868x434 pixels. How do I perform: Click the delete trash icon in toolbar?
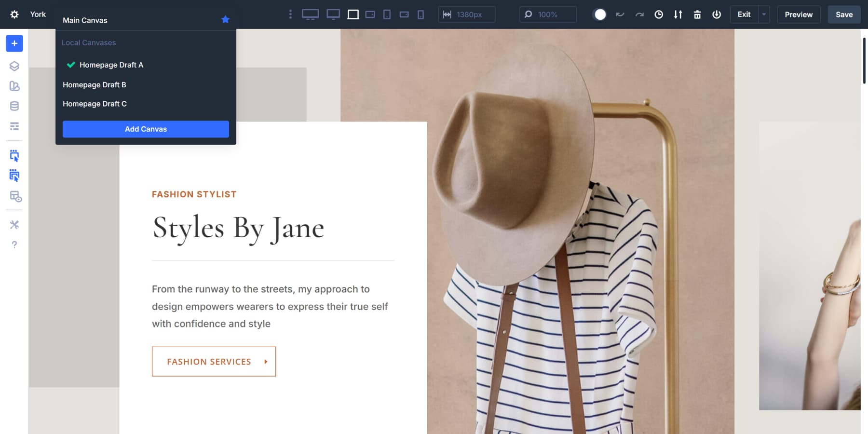[697, 14]
